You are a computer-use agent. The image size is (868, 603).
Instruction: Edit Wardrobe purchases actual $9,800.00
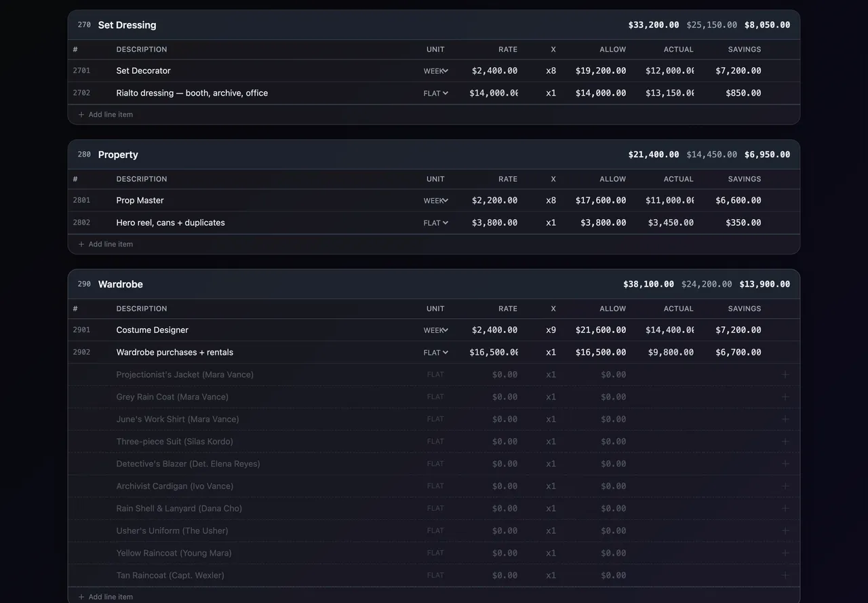(x=669, y=352)
